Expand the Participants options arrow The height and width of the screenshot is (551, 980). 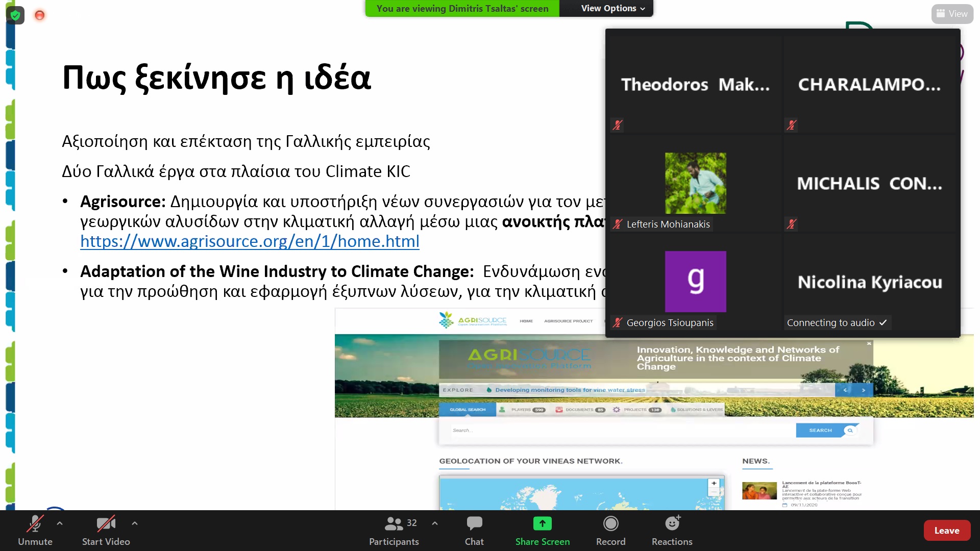point(434,523)
